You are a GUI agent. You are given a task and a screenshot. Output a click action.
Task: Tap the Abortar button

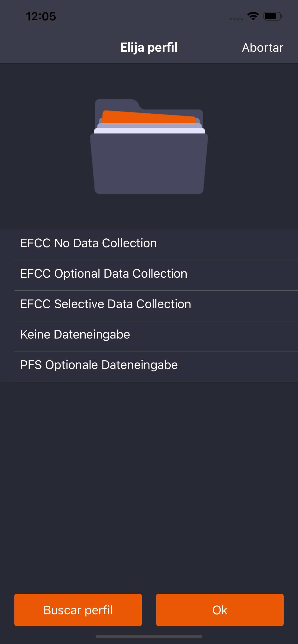(262, 47)
